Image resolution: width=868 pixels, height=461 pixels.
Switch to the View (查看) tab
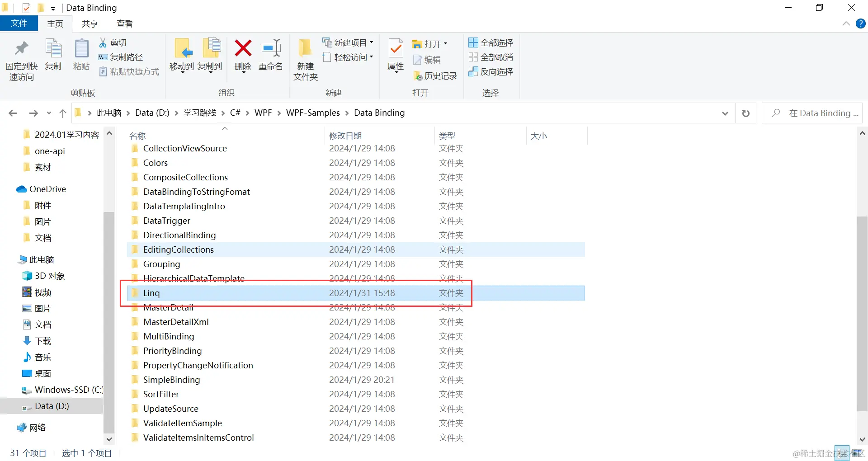tap(124, 24)
